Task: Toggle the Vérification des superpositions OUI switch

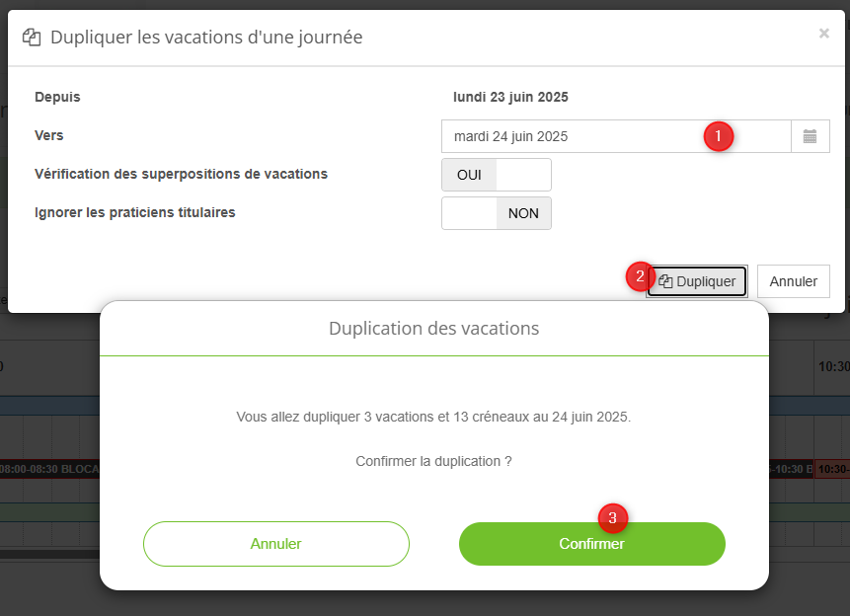Action: (497, 175)
